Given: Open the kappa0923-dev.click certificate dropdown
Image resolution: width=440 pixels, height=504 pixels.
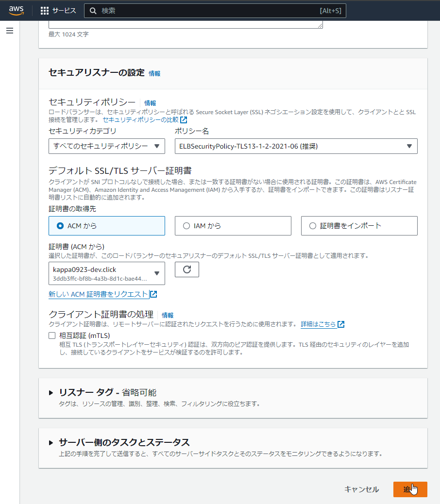Looking at the screenshot, I should [107, 273].
